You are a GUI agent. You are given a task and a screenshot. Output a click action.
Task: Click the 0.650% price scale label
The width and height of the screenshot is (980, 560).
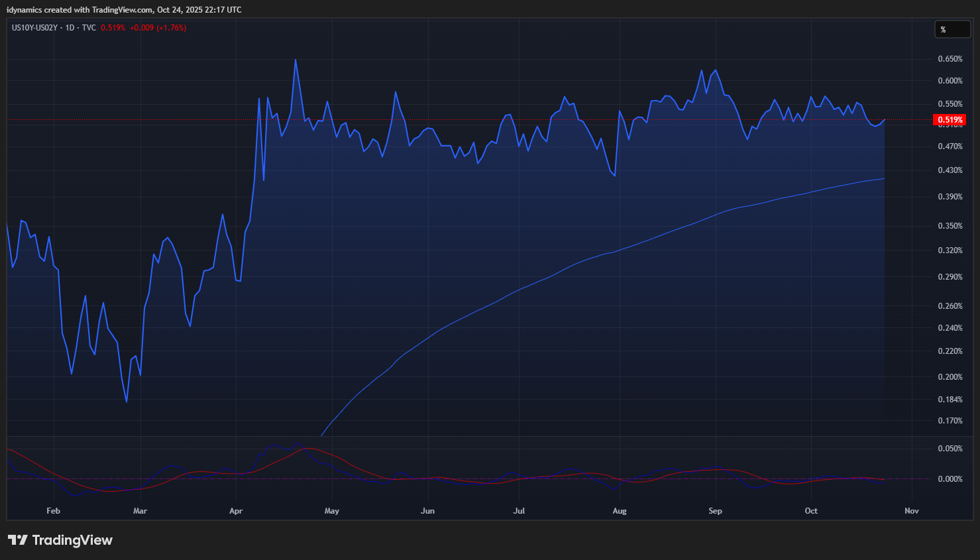(x=950, y=59)
